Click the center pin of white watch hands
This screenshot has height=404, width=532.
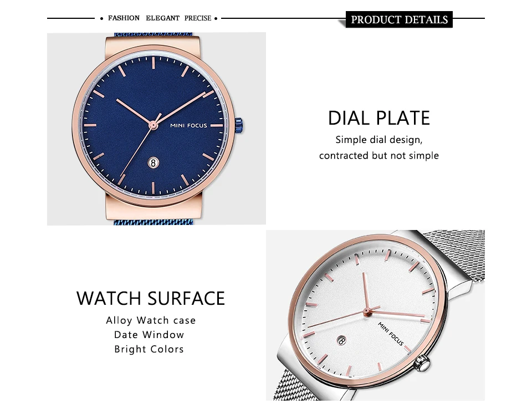click(x=366, y=311)
